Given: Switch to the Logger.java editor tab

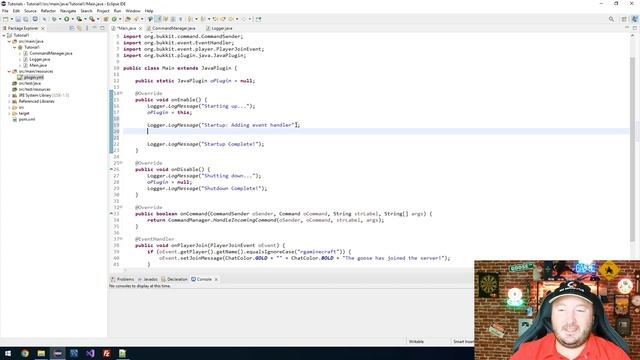Looking at the screenshot, I should point(221,29).
